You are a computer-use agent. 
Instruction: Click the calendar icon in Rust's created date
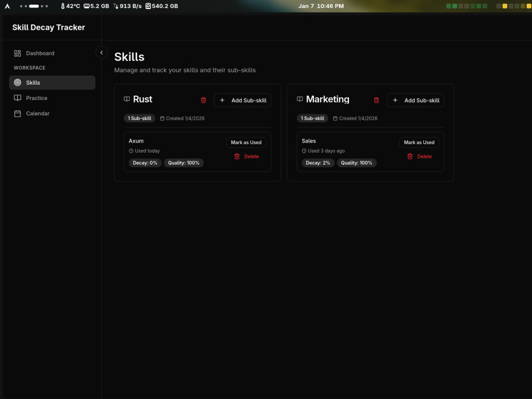tap(162, 119)
